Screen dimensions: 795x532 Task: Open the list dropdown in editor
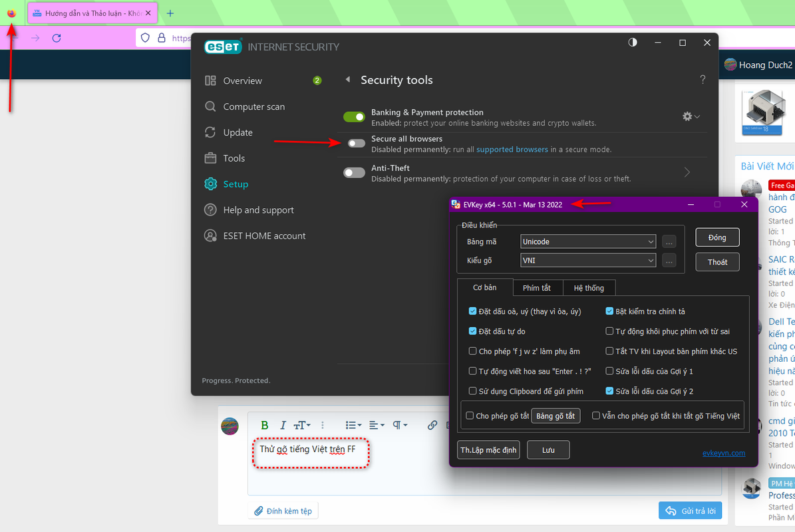point(353,425)
